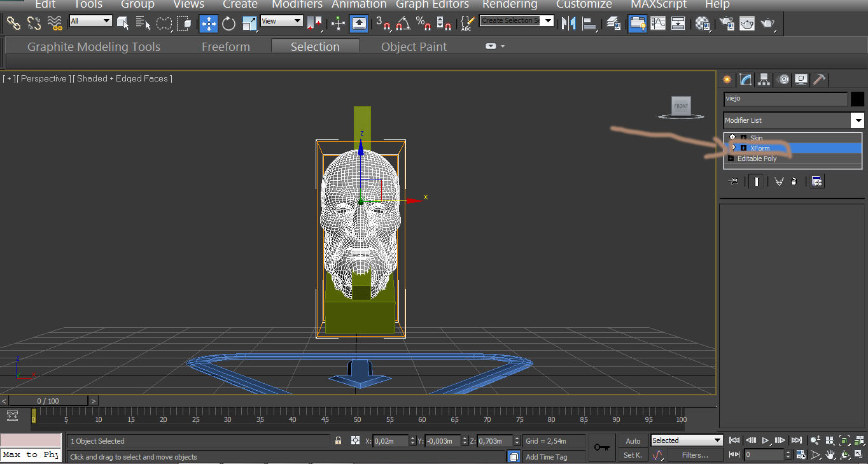The image size is (868, 464).
Task: Switch to the Object Paint tab
Action: pyautogui.click(x=414, y=47)
